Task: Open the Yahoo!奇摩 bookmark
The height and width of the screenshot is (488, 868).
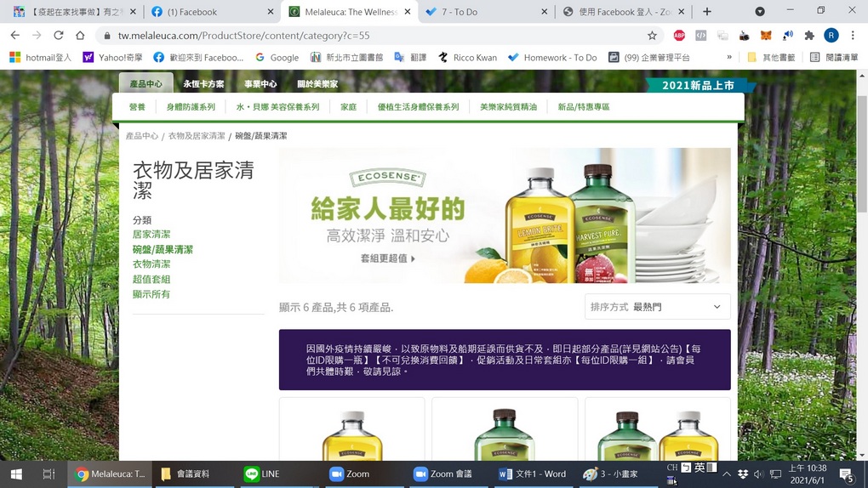Action: coord(113,58)
